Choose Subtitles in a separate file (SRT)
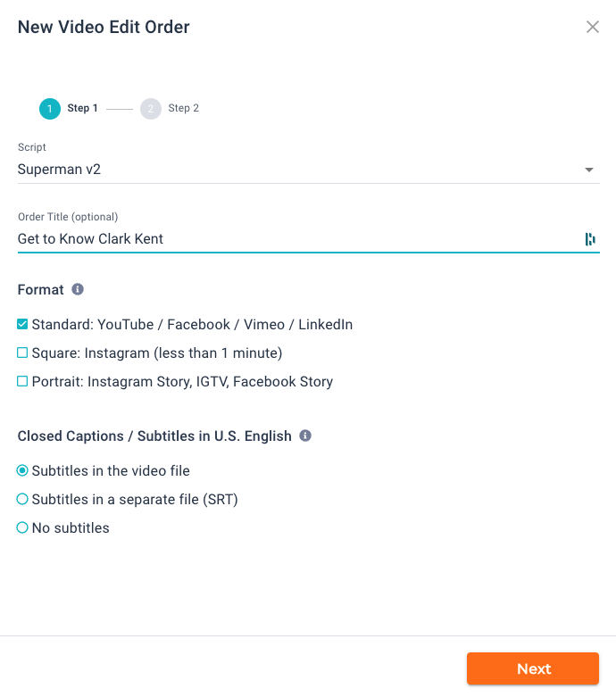Viewport: 616px width, 697px height. pos(22,499)
